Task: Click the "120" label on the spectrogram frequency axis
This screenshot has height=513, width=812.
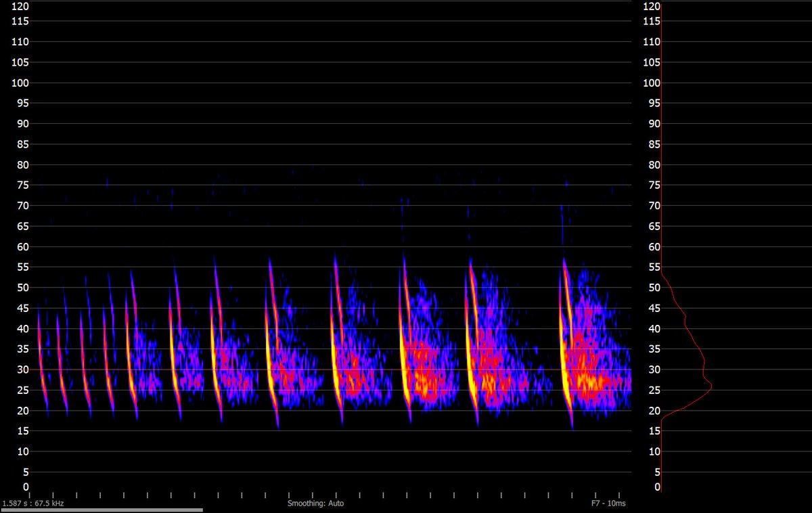Action: point(22,6)
